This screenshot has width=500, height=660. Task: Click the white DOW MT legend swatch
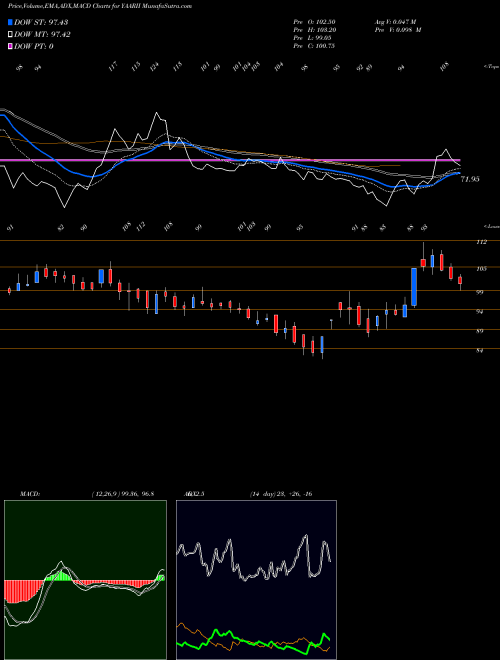point(11,35)
